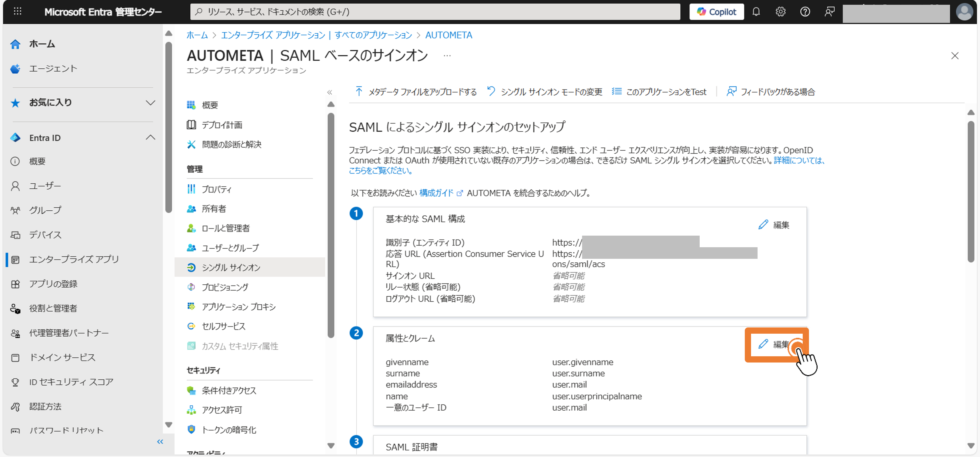This screenshot has height=457, width=980.
Task: Launch Copilot from the header
Action: coord(716,12)
